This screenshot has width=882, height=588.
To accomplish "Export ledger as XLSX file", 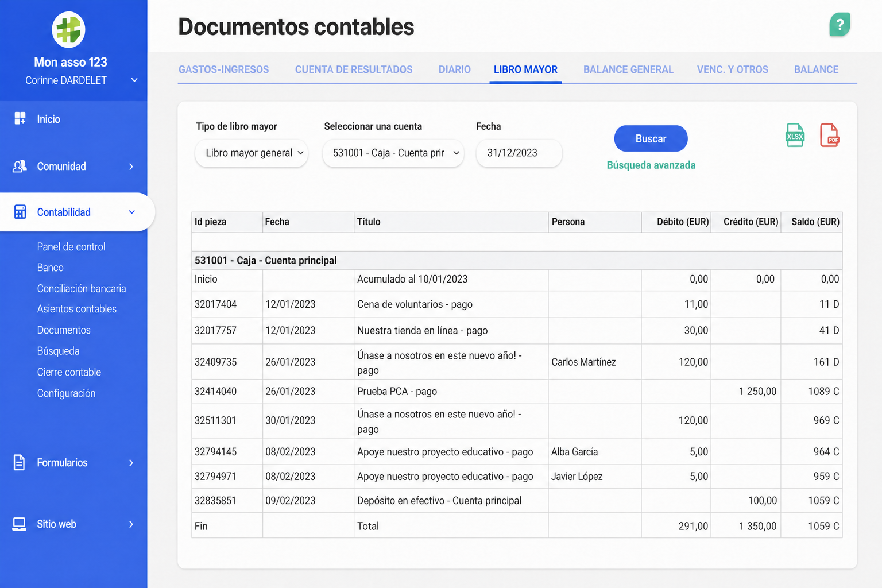I will click(795, 136).
